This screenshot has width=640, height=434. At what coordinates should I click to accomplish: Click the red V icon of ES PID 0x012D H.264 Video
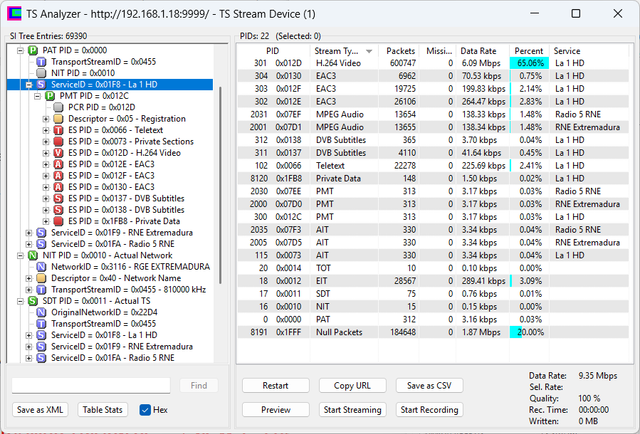click(x=58, y=153)
